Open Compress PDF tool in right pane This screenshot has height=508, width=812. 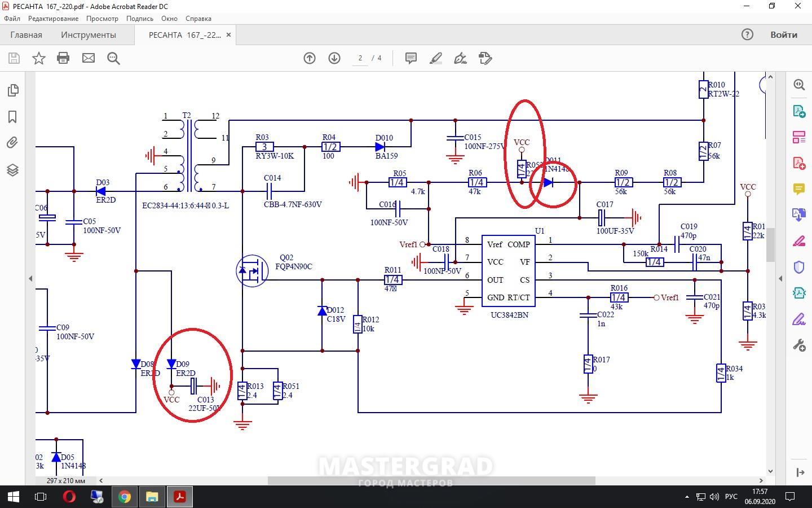click(x=799, y=293)
